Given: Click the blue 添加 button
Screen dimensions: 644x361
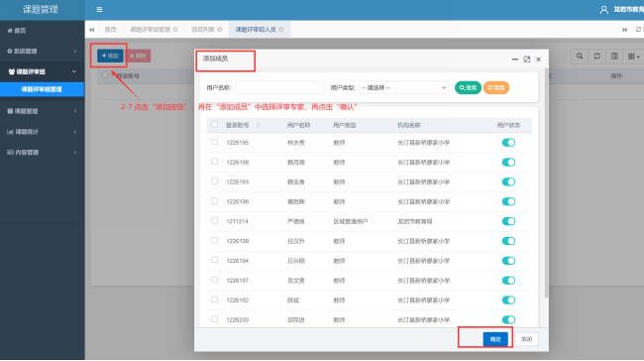Looking at the screenshot, I should [110, 56].
